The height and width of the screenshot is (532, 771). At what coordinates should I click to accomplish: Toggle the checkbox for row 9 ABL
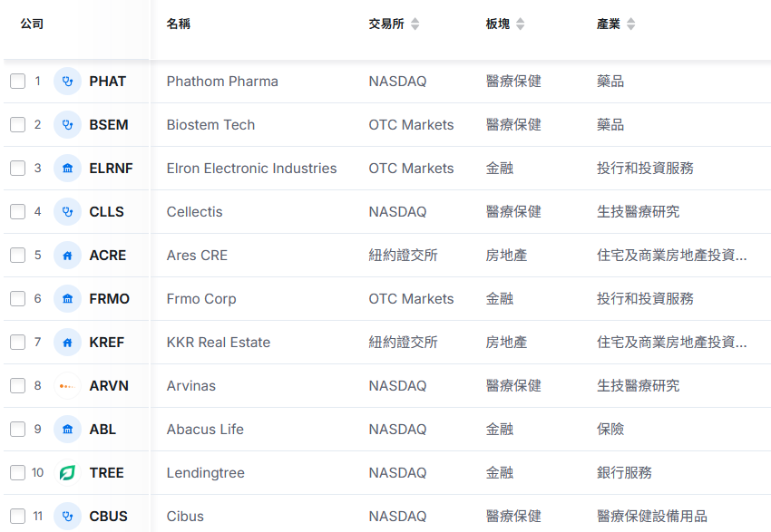[18, 430]
